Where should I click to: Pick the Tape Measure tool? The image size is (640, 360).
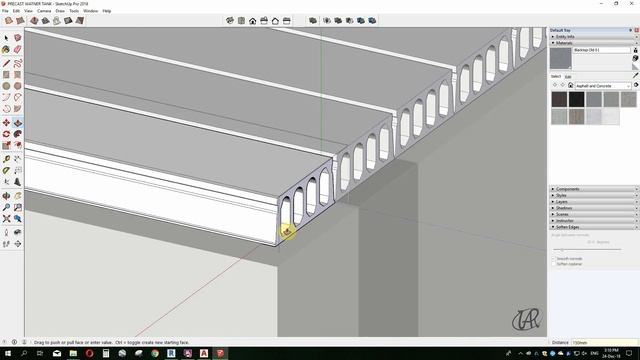pos(6,159)
